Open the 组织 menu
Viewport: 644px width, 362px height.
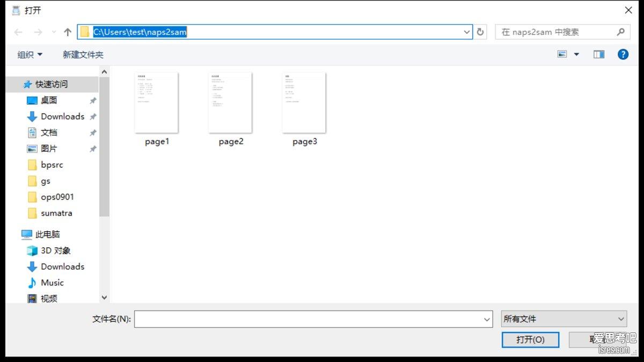click(x=30, y=54)
